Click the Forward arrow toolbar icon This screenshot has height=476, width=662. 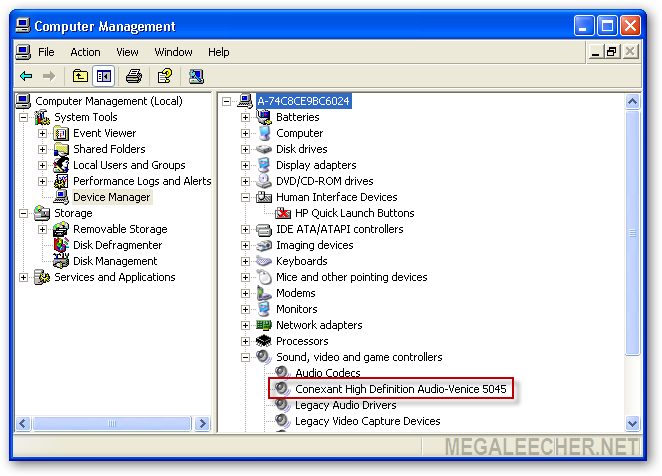(x=49, y=76)
